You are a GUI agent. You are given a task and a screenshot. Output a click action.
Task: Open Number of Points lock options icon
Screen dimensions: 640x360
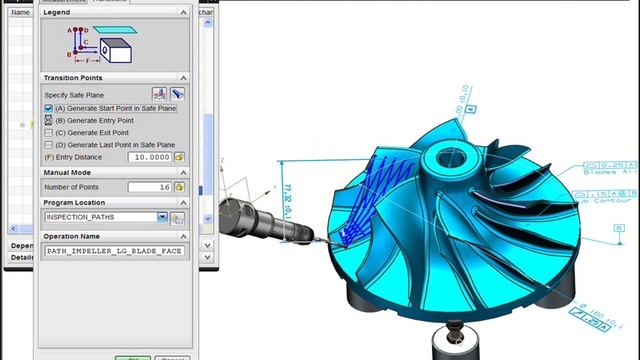[x=179, y=187]
